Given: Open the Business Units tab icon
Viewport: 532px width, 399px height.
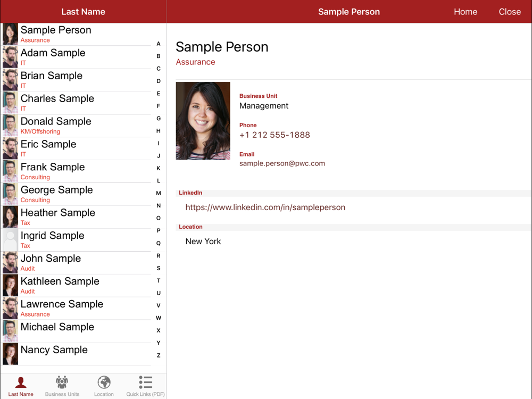Looking at the screenshot, I should 62,383.
